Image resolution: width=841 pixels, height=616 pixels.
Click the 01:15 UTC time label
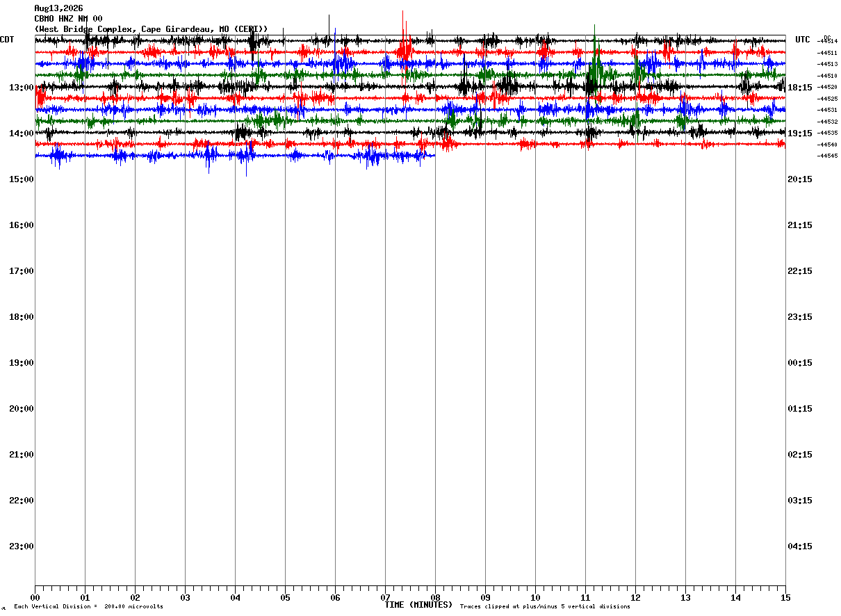click(x=800, y=409)
